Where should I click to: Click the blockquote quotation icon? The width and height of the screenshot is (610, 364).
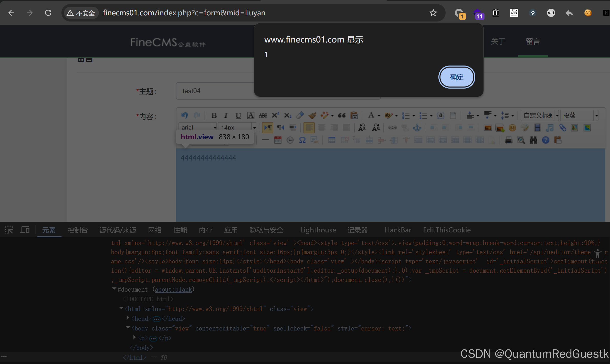[342, 116]
